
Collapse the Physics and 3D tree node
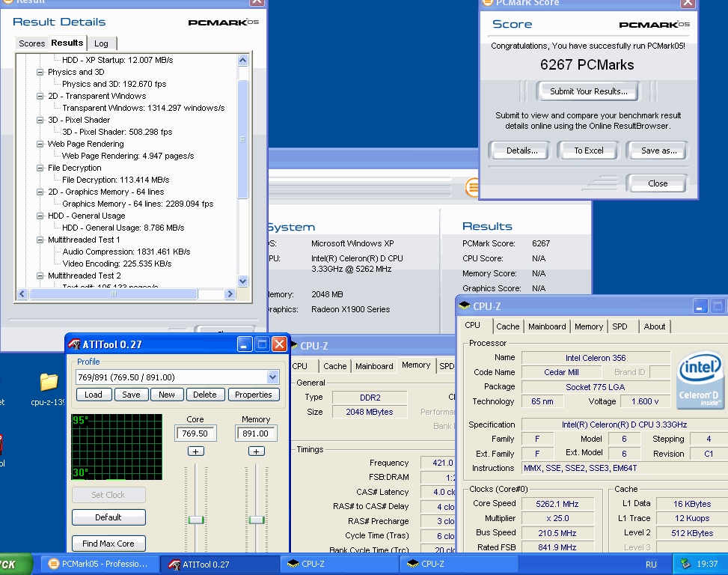click(40, 72)
